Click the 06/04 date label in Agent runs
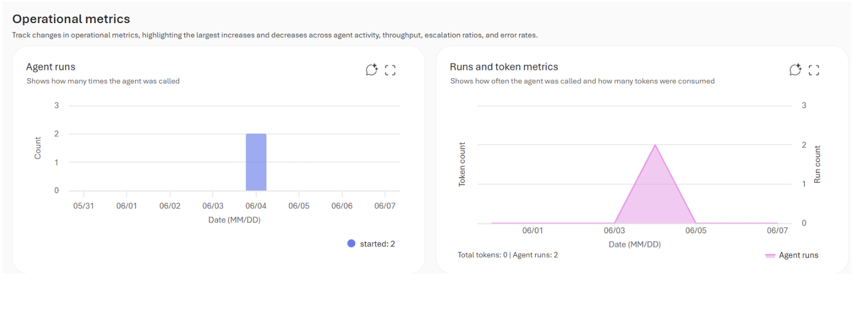This screenshot has height=321, width=868. 256,206
